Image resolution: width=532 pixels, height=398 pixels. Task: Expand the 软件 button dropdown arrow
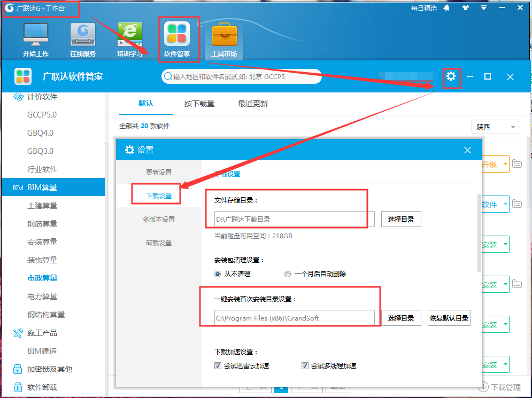pyautogui.click(x=505, y=204)
